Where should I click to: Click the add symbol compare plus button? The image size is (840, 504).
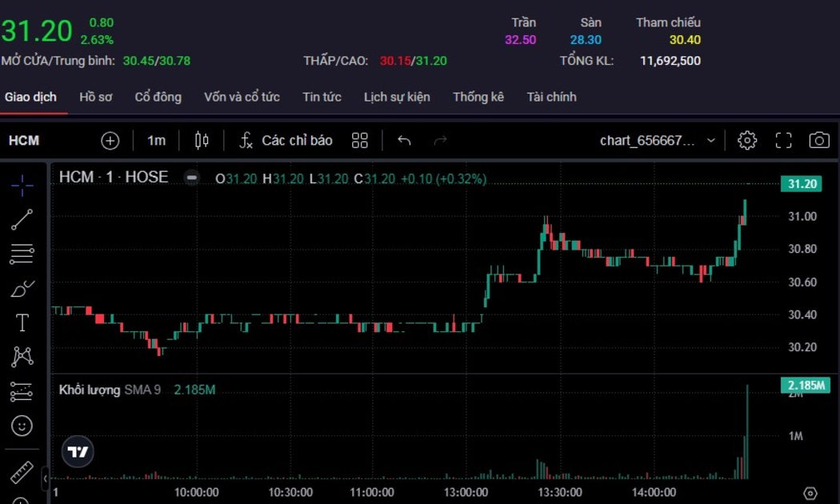[x=110, y=141]
